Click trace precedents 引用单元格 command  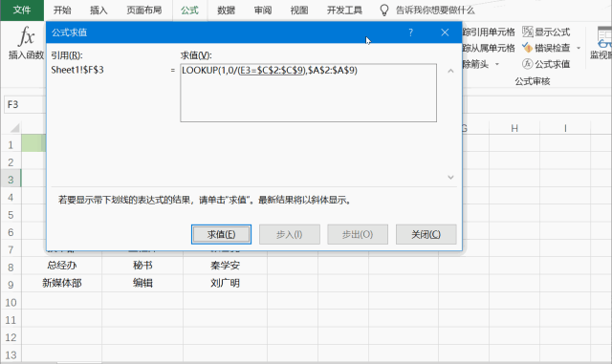tap(489, 32)
